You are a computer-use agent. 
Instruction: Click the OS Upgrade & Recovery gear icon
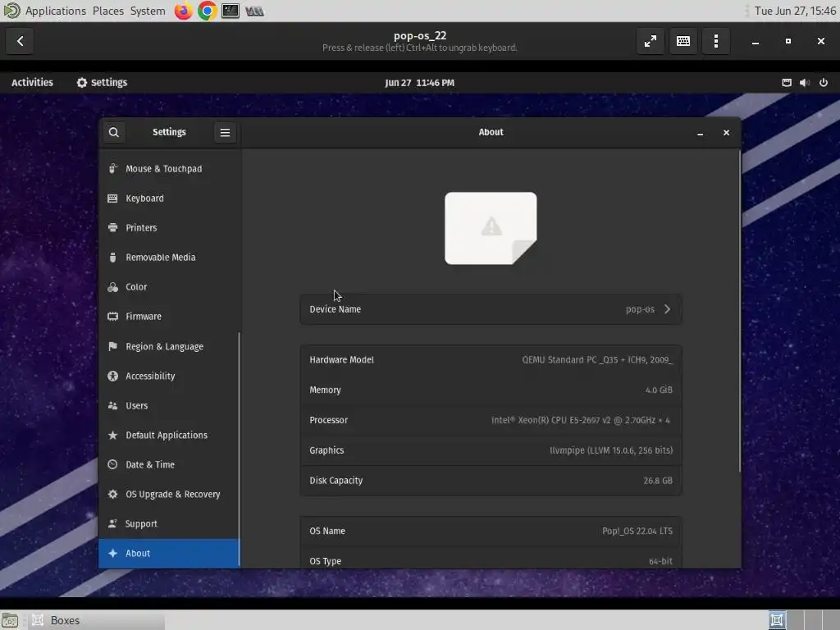112,494
